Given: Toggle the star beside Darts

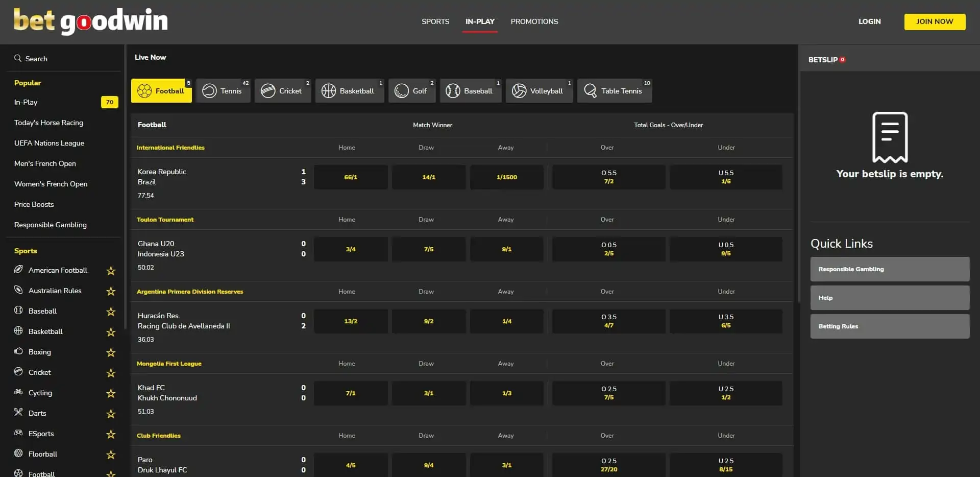Looking at the screenshot, I should (x=111, y=414).
